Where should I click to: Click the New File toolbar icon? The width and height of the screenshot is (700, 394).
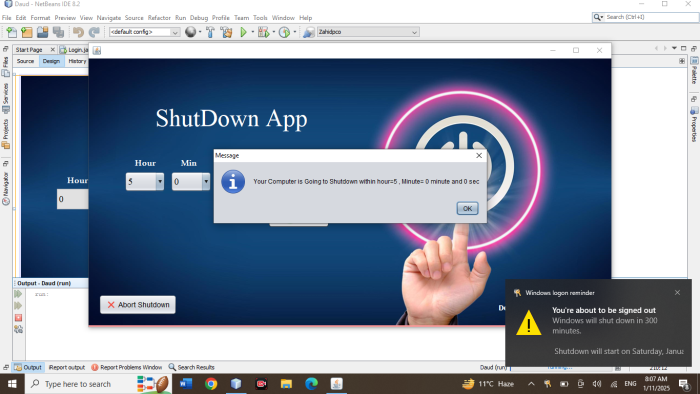tap(12, 32)
